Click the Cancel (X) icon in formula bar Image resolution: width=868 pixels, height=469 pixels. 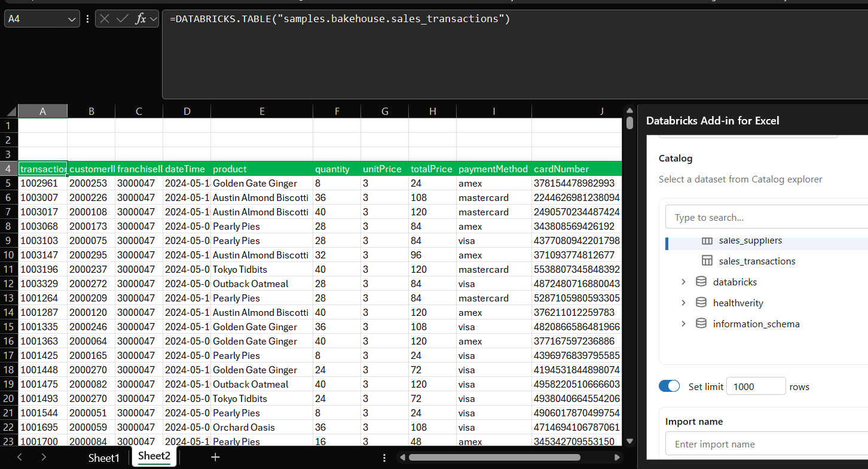(x=105, y=19)
